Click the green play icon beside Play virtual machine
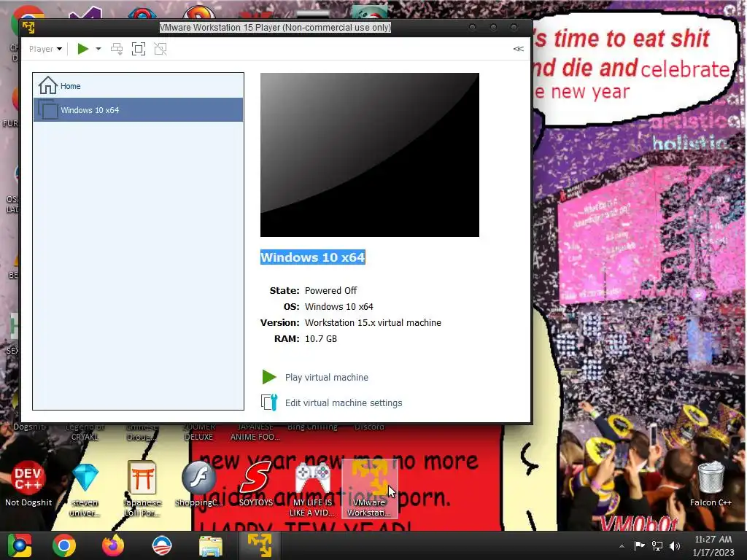Viewport: 747px width, 560px height. coord(269,377)
